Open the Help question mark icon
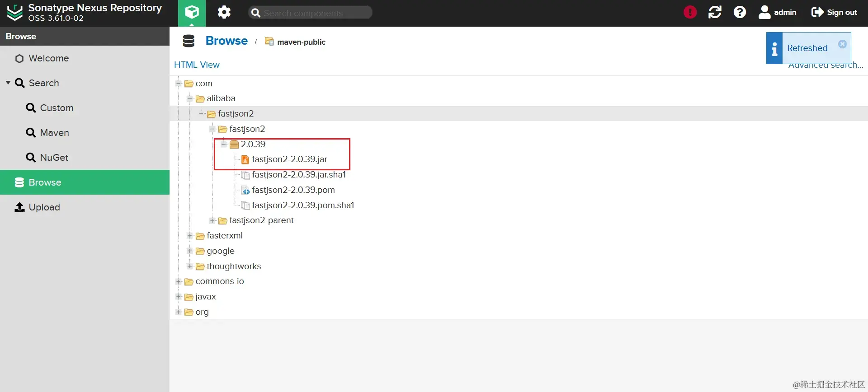The image size is (868, 392). pyautogui.click(x=740, y=12)
